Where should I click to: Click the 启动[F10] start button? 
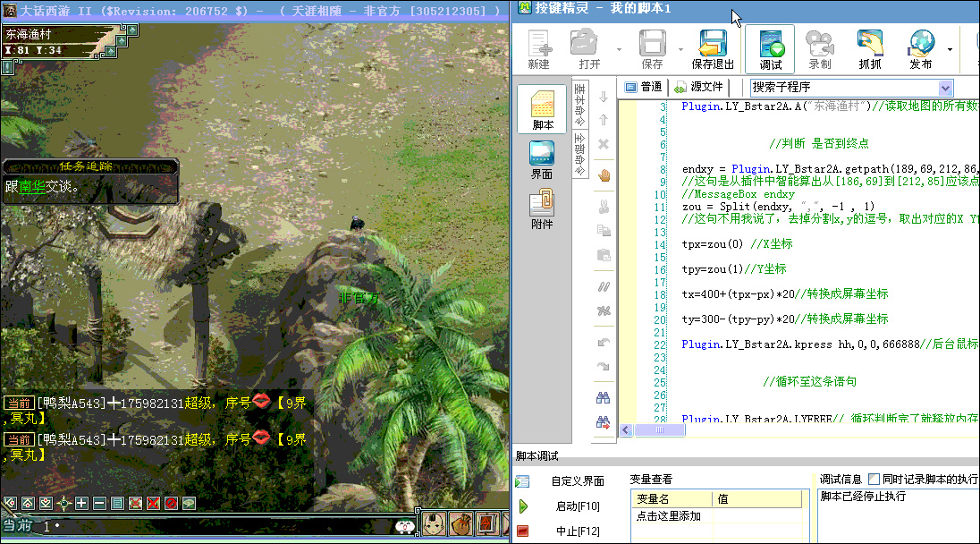(x=578, y=506)
